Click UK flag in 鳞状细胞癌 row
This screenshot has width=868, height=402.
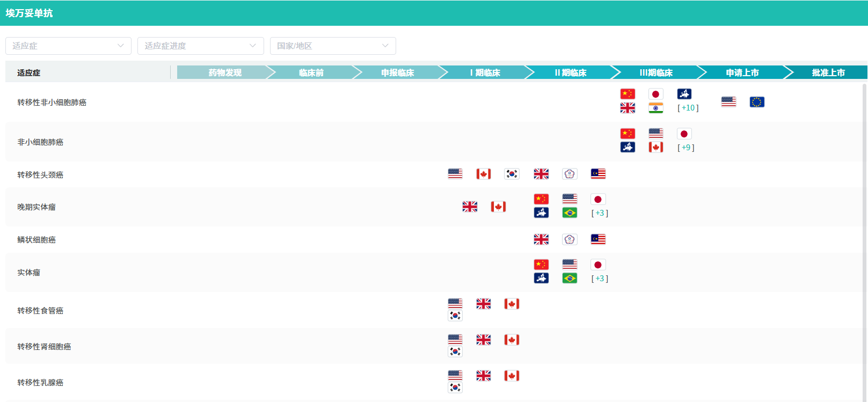click(x=541, y=239)
